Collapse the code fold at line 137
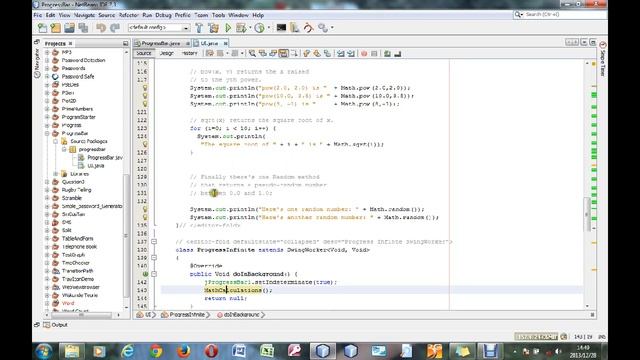The width and height of the screenshot is (640, 360). pyautogui.click(x=154, y=242)
